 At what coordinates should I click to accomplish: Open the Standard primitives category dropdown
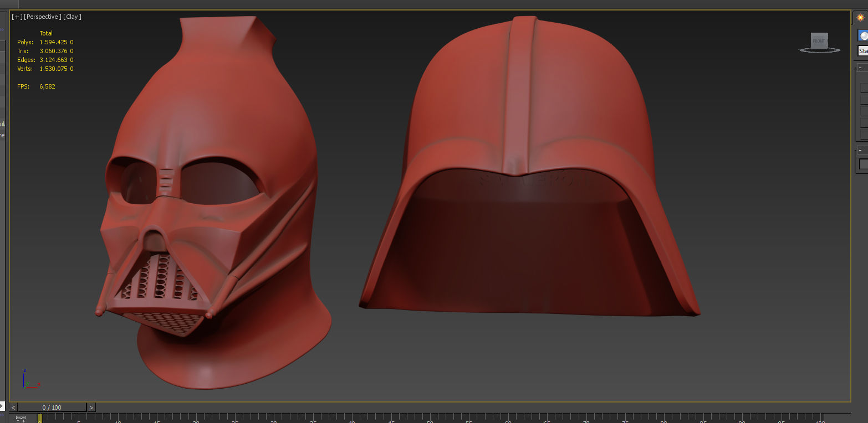tap(863, 51)
